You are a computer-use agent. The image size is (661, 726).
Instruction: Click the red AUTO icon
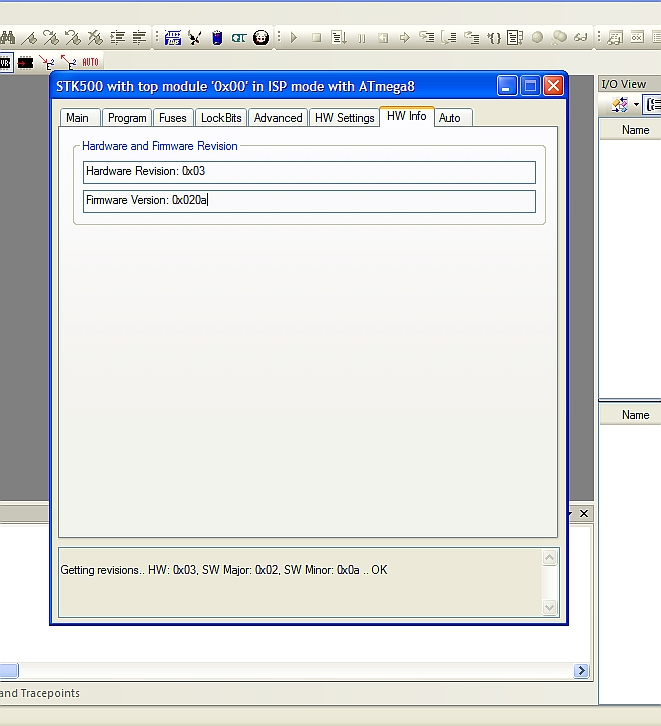coord(90,62)
